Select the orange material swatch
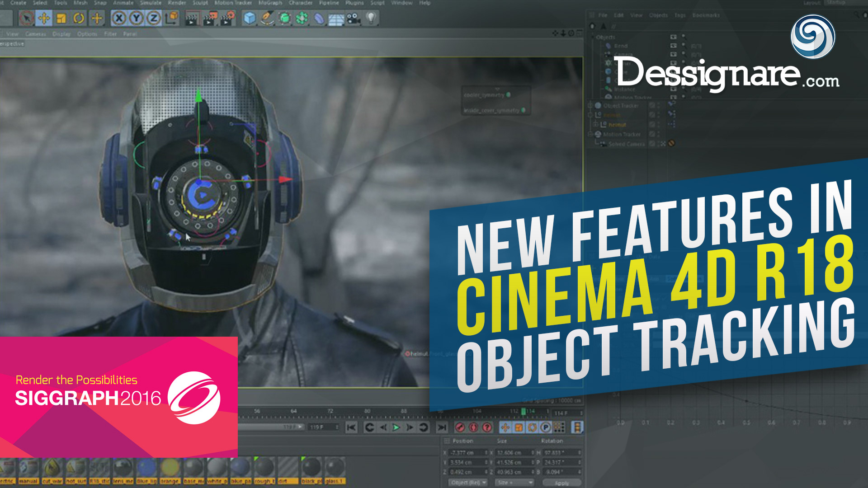Screen dimensions: 868x488 (170, 471)
